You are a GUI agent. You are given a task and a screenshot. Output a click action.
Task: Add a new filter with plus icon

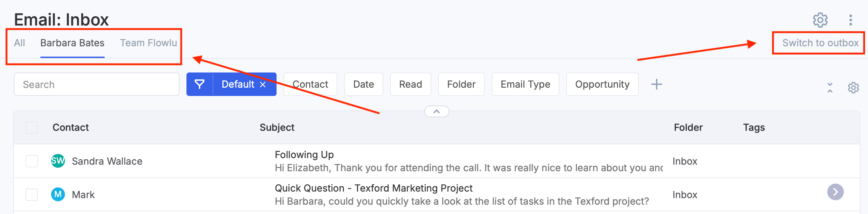coord(656,84)
